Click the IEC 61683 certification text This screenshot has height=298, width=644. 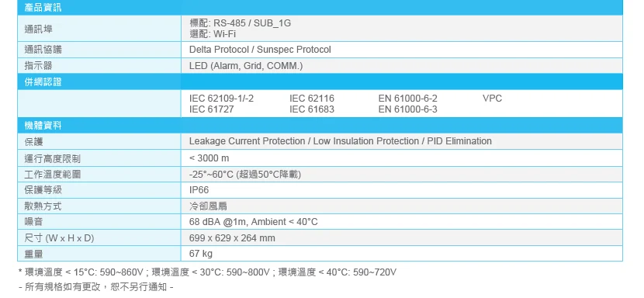pos(312,109)
